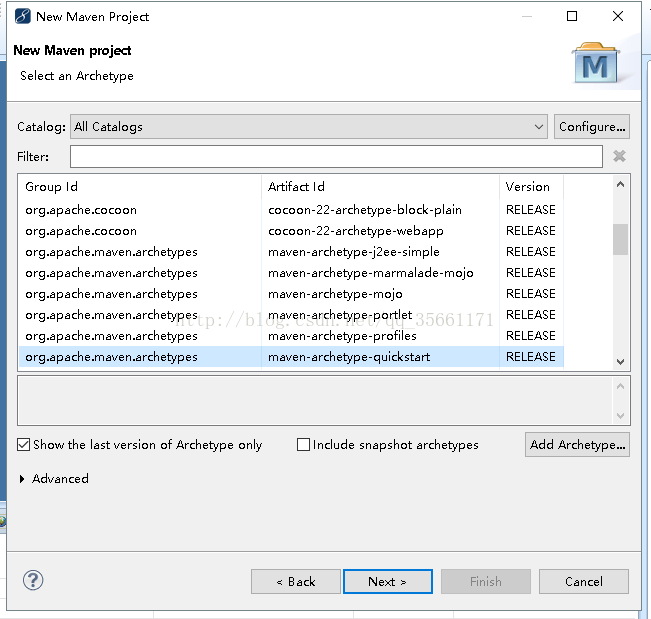Select maven-archetype-portlet row
The height and width of the screenshot is (619, 651).
(291, 315)
